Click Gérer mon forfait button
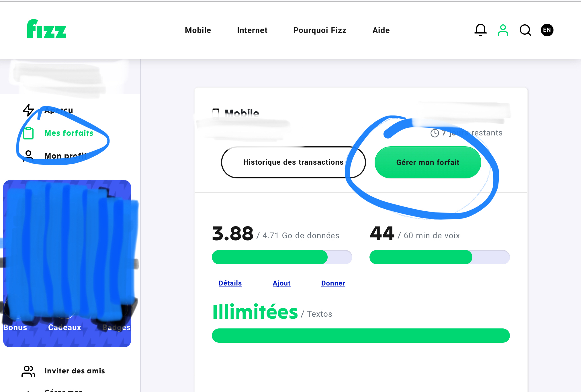This screenshot has width=581, height=392. (x=428, y=162)
